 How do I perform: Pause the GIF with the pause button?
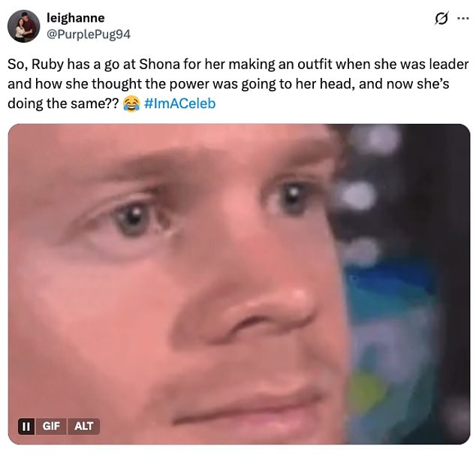[x=26, y=426]
